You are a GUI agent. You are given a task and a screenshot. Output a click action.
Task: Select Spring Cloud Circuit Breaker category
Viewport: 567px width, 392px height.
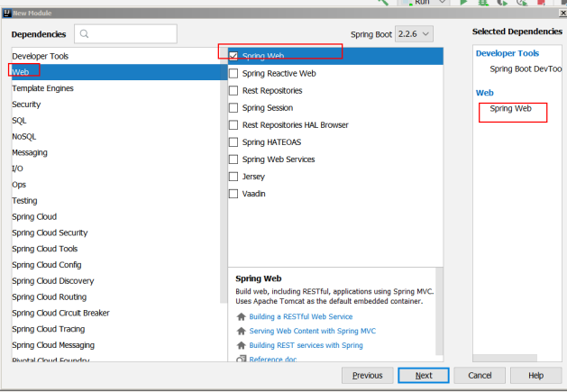[x=115, y=313]
